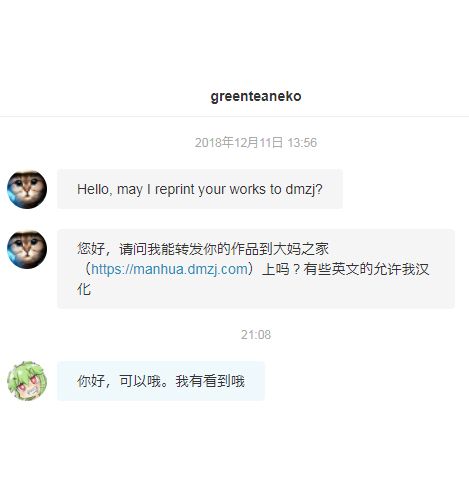
Task: Click '我有看到哦' in the reply
Action: (x=210, y=381)
